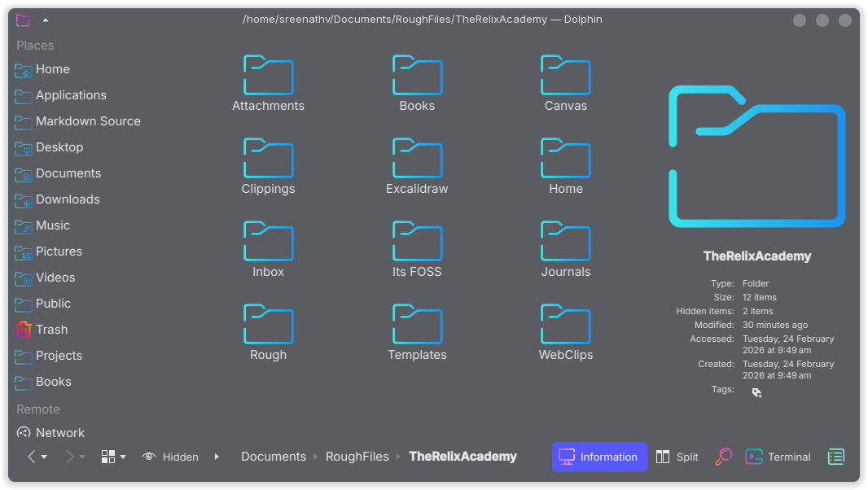
Task: Open the Canvas folder
Action: pos(565,83)
